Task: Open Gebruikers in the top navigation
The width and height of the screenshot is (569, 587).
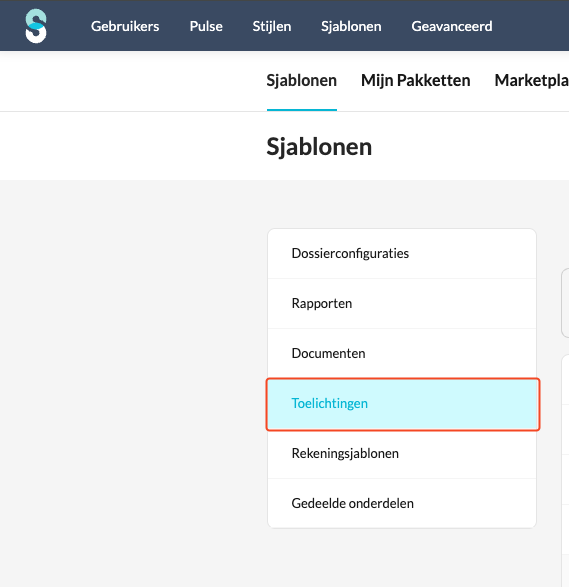Action: tap(125, 26)
